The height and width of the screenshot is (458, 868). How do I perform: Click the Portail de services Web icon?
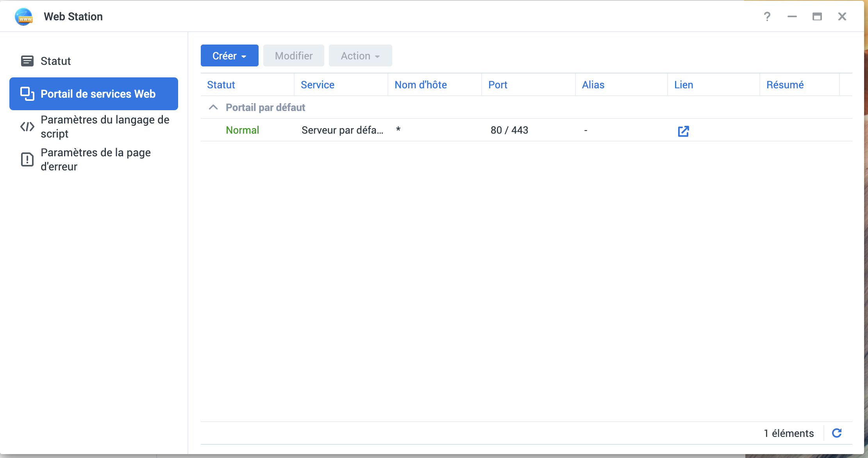27,94
